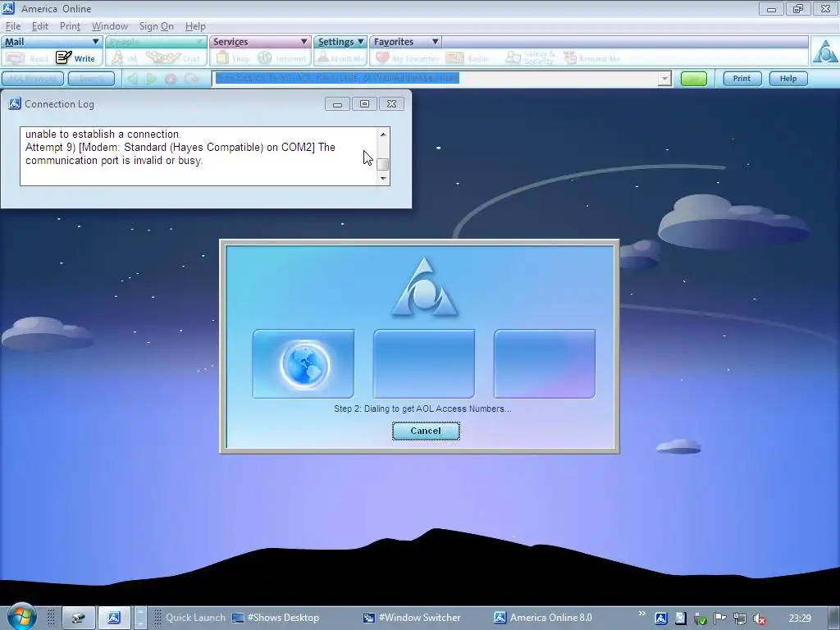Click the Reload page icon
840x630 pixels.
pos(192,79)
